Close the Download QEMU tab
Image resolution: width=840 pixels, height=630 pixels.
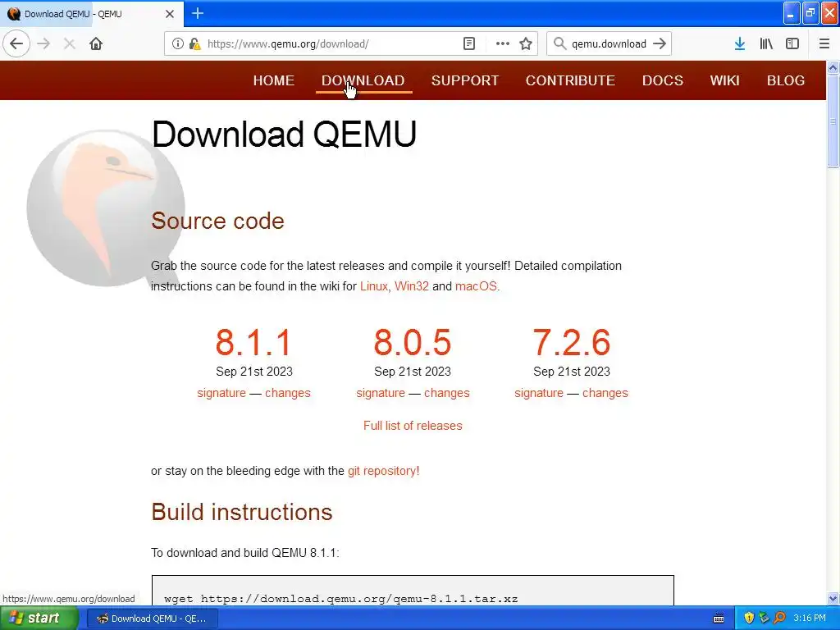[x=170, y=14]
